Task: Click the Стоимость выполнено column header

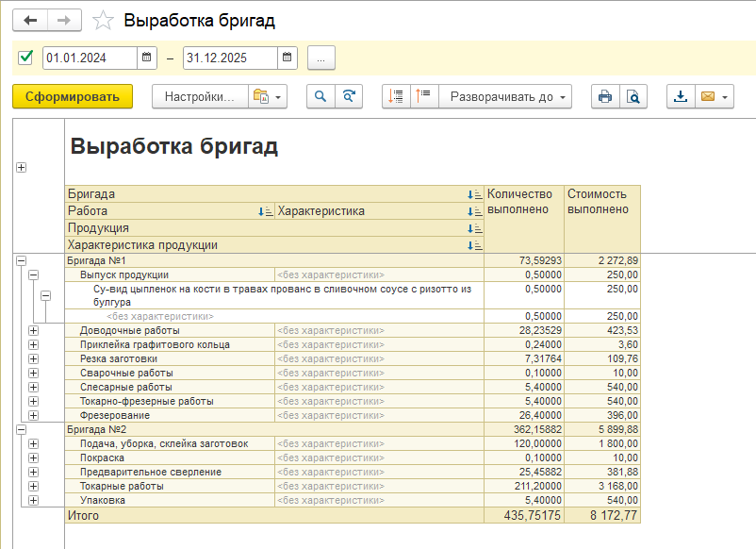Action: 602,219
